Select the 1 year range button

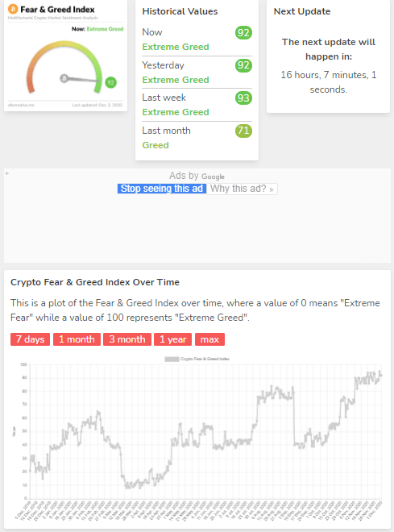[173, 339]
